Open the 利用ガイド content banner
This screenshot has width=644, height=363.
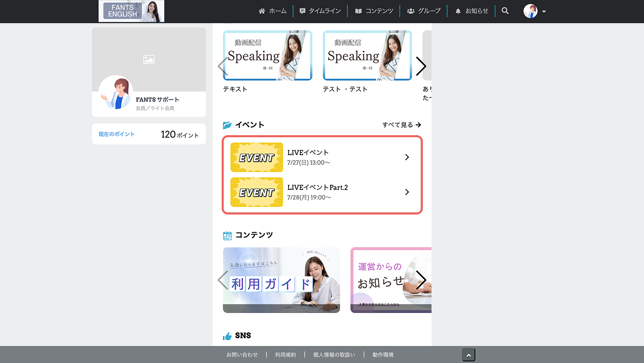point(282,280)
